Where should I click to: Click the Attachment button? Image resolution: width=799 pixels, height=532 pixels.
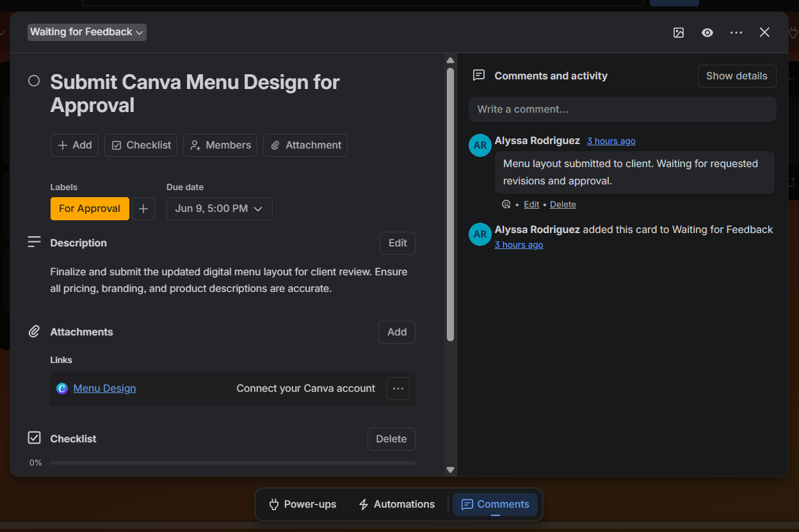(x=305, y=145)
